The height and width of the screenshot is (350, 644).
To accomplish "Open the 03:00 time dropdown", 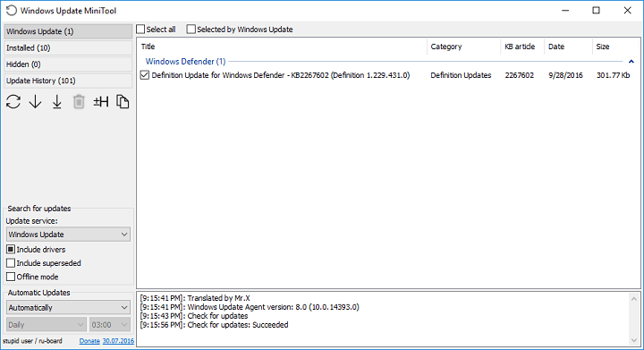I will [110, 325].
